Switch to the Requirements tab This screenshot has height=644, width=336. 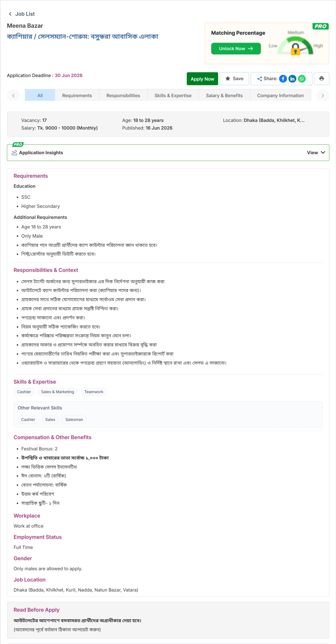coord(77,96)
